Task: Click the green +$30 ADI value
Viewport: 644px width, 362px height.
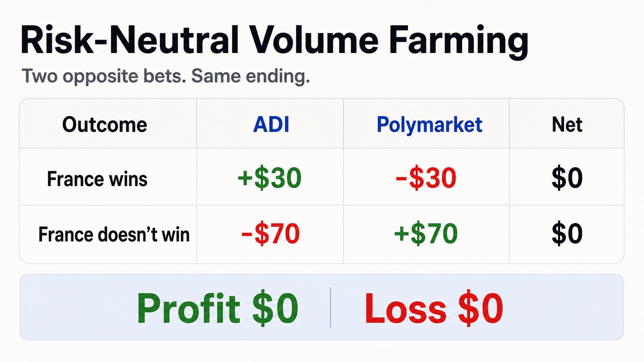Action: (x=269, y=178)
